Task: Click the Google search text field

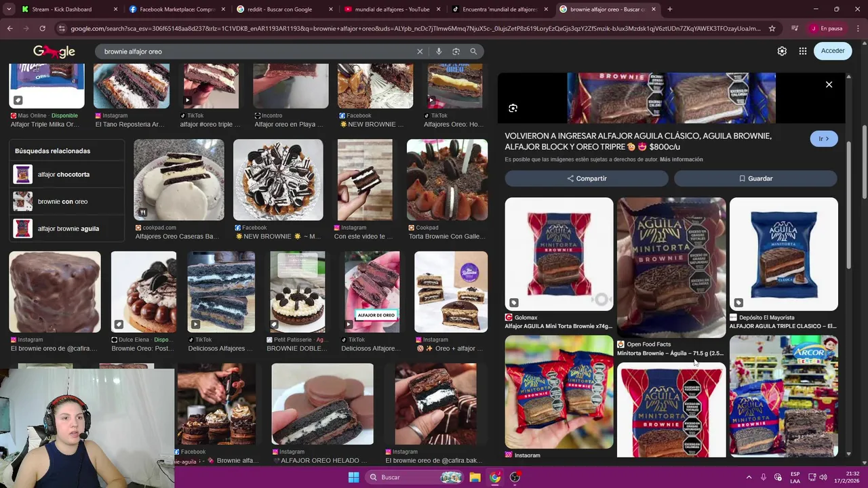Action: click(x=258, y=52)
